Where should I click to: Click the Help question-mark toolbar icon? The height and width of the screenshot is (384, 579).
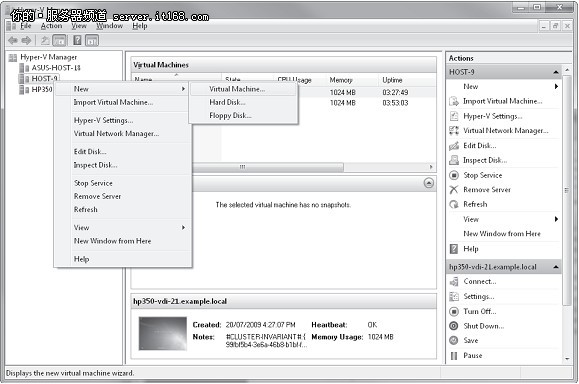pyautogui.click(x=77, y=40)
